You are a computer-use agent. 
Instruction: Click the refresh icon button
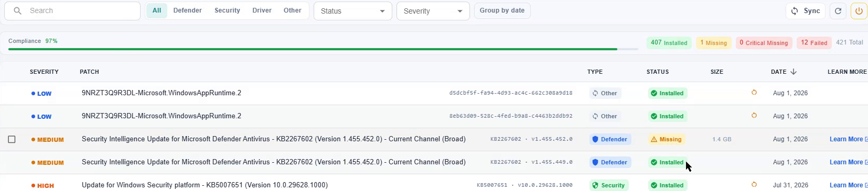tap(838, 11)
